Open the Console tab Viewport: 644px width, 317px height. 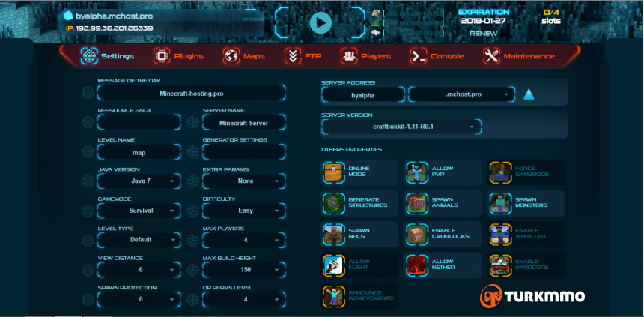pos(437,56)
